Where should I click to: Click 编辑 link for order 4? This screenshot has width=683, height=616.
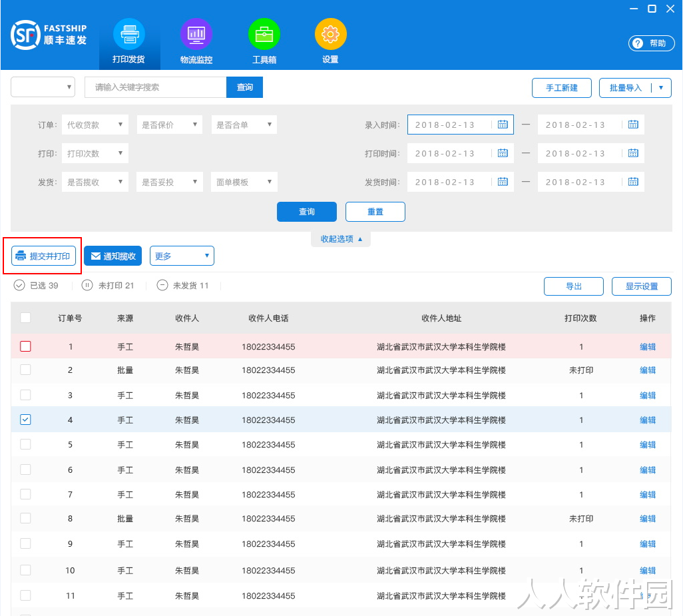tap(648, 420)
